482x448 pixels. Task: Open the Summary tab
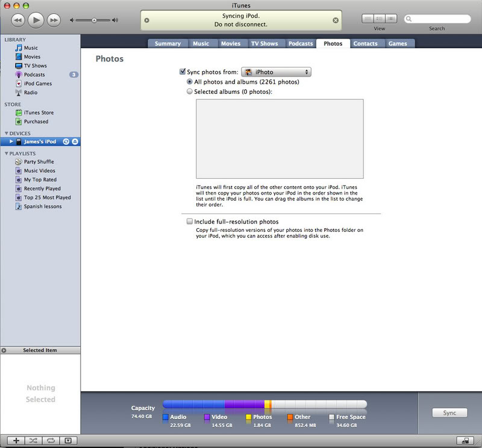pyautogui.click(x=168, y=43)
